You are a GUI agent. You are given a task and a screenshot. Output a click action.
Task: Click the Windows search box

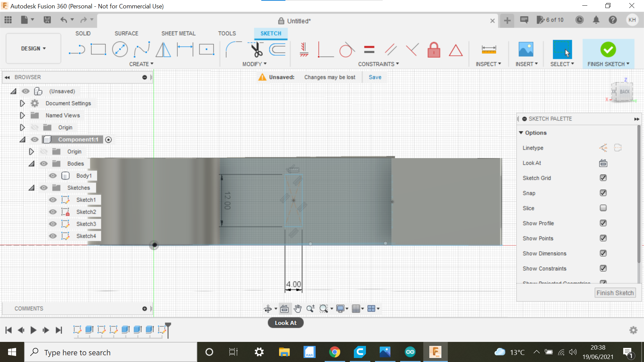(111, 352)
